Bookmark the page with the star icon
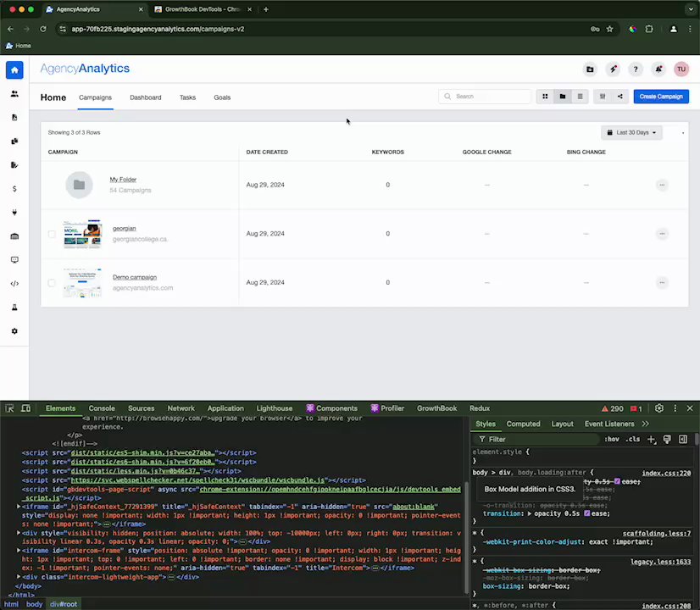Image resolution: width=700 pixels, height=610 pixels. (610, 29)
